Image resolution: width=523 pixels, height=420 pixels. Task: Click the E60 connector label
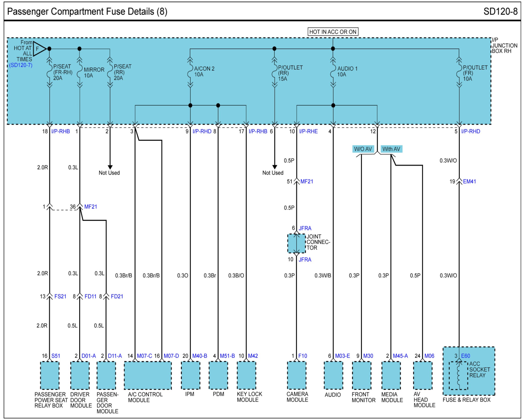465,356
